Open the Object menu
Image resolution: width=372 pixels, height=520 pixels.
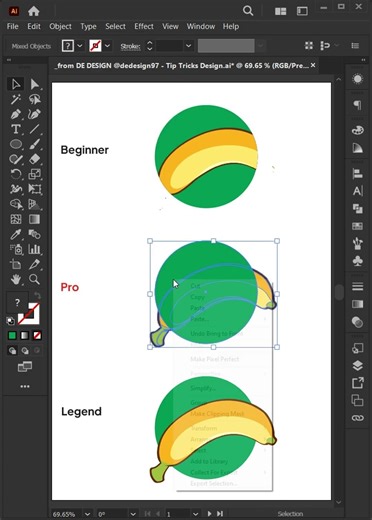pos(60,26)
